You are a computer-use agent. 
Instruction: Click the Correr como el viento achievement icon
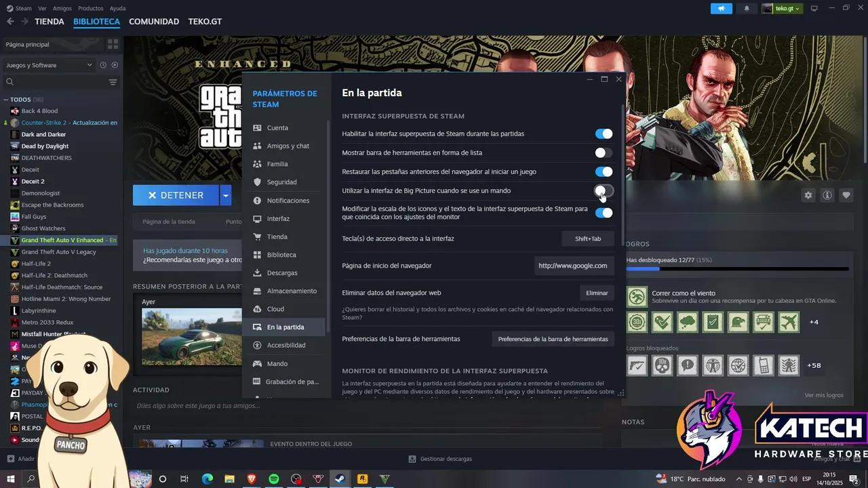(x=637, y=296)
